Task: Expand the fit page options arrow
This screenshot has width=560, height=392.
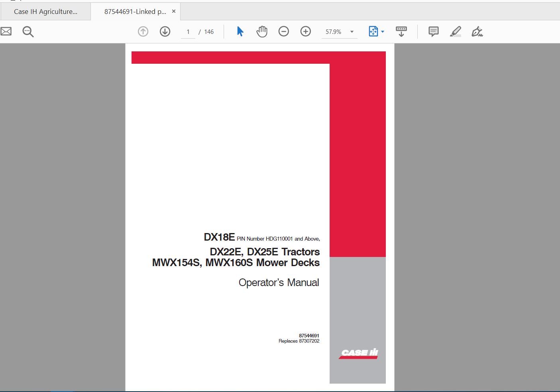Action: coord(383,31)
